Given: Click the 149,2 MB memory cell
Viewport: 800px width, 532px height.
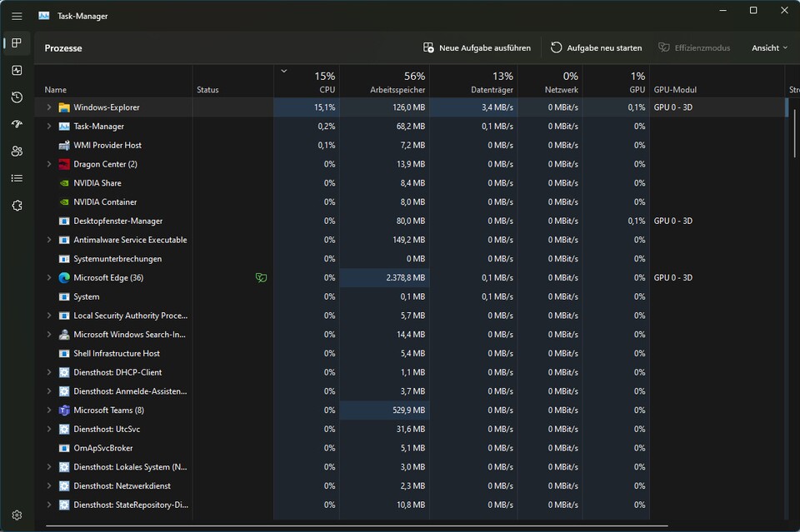Looking at the screenshot, I should click(x=384, y=240).
